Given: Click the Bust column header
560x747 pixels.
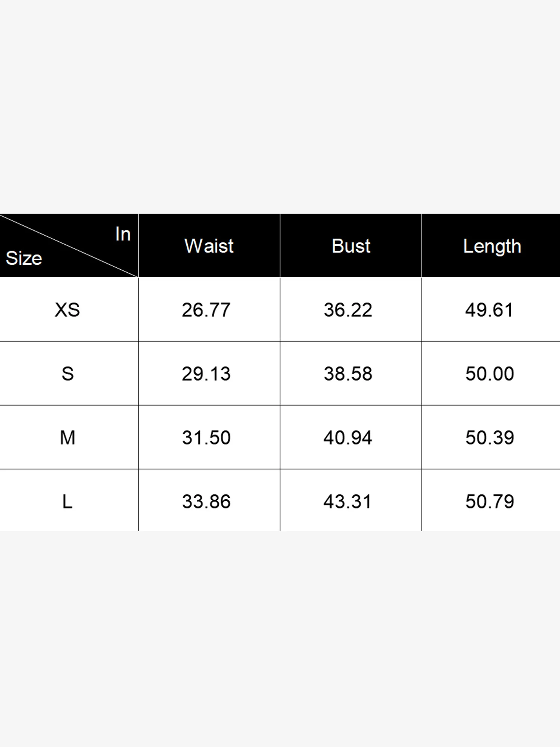Looking at the screenshot, I should (x=351, y=246).
